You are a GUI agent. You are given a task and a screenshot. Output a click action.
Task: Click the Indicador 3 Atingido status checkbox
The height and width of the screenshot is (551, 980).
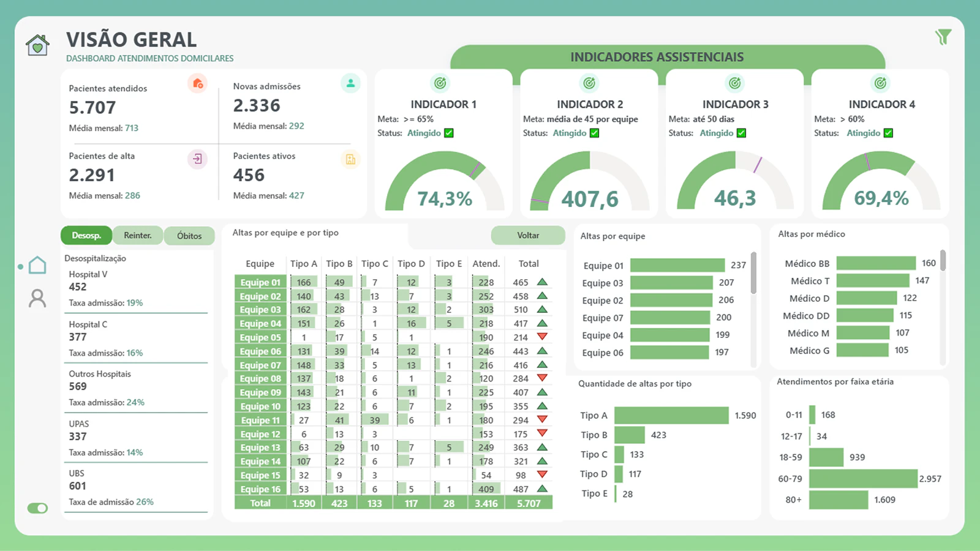point(741,133)
